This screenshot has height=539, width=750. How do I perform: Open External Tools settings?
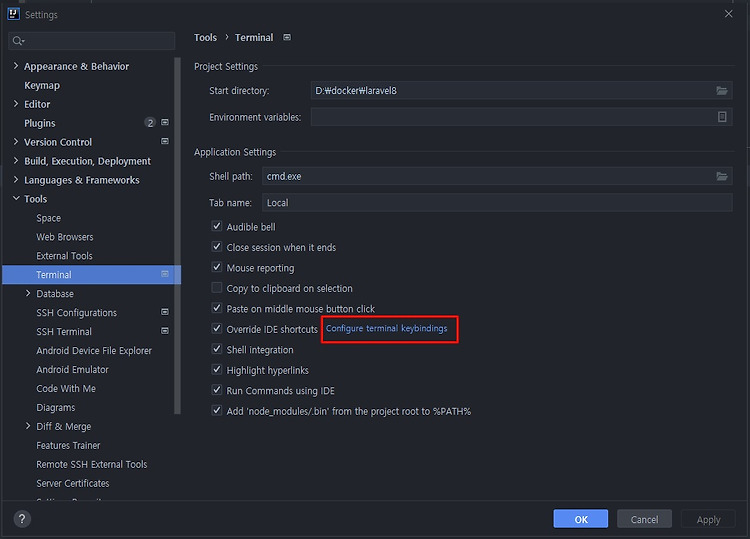tap(64, 256)
